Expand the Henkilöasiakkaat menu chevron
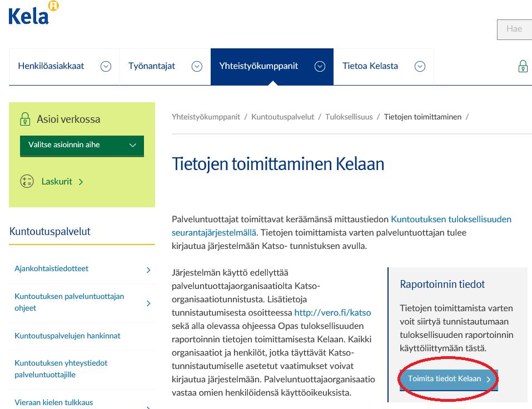Viewport: 532px width, 409px height. pyautogui.click(x=106, y=66)
